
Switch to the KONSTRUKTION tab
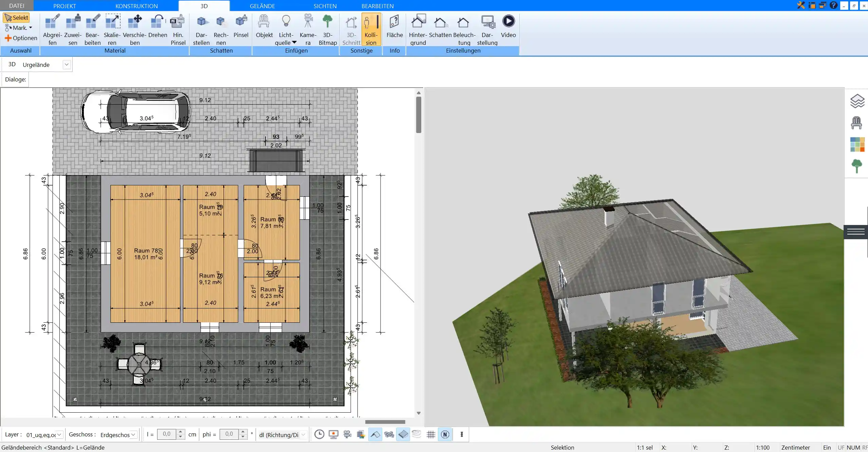click(136, 6)
